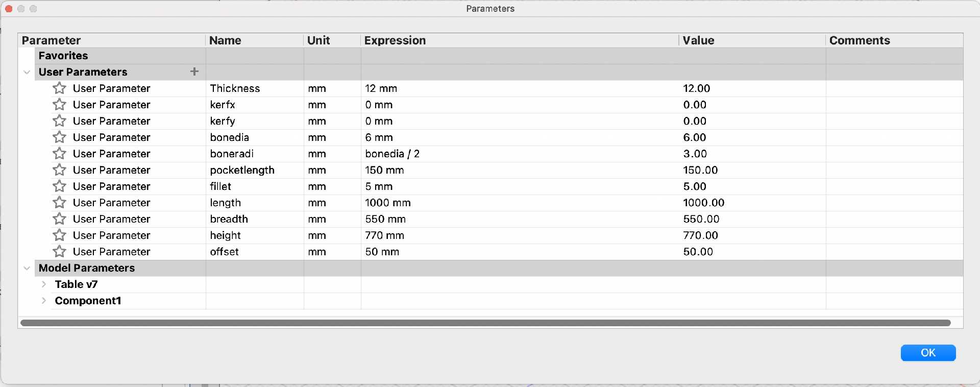This screenshot has width=980, height=387.
Task: Collapse the Model Parameters section
Action: coord(27,268)
